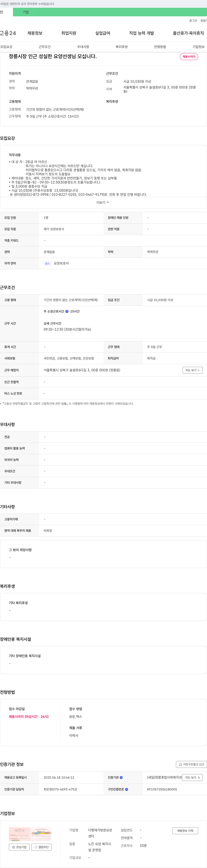
Task: Click 거짓구인광고 신고 button
Action: point(191,765)
